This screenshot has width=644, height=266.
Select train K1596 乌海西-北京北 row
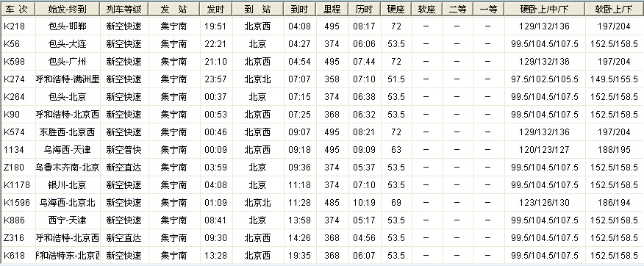pyautogui.click(x=322, y=203)
